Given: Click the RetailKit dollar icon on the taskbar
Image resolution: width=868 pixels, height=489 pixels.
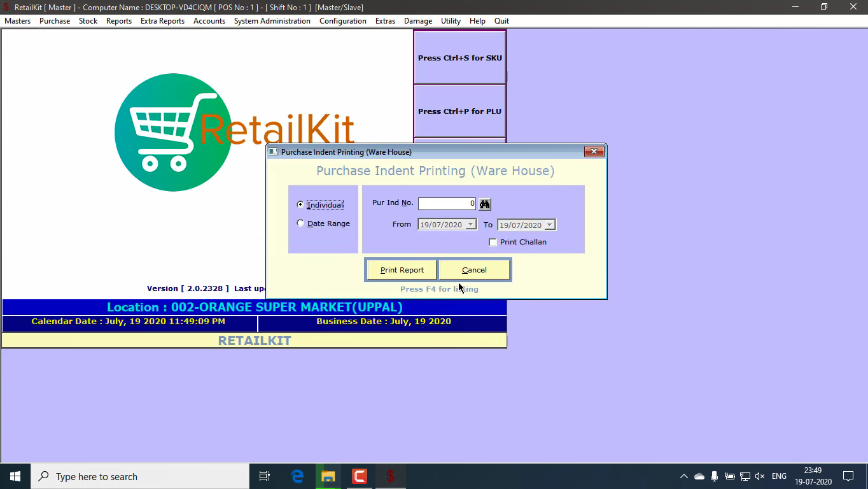Looking at the screenshot, I should click(x=391, y=476).
